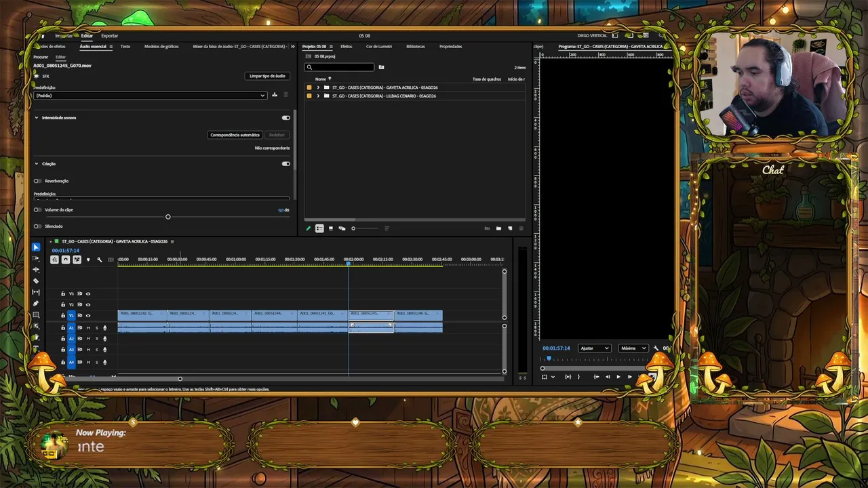Toggle timeline snap magnet button
The height and width of the screenshot is (488, 868).
[x=66, y=260]
